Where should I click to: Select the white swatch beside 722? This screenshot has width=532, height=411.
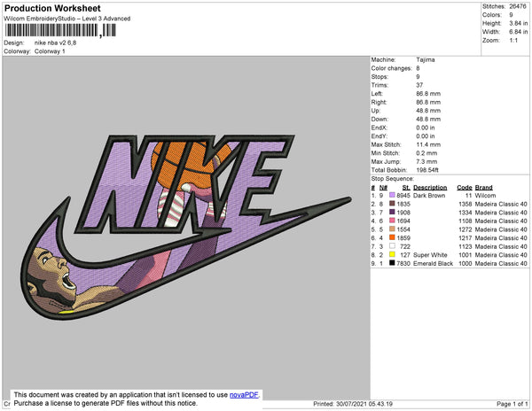point(392,246)
